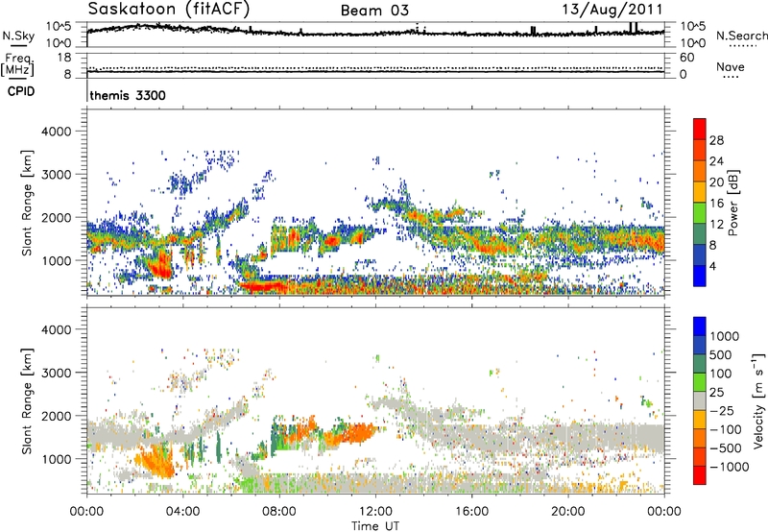Click the 'Nave' legend label
This screenshot has width=768, height=532.
click(730, 66)
